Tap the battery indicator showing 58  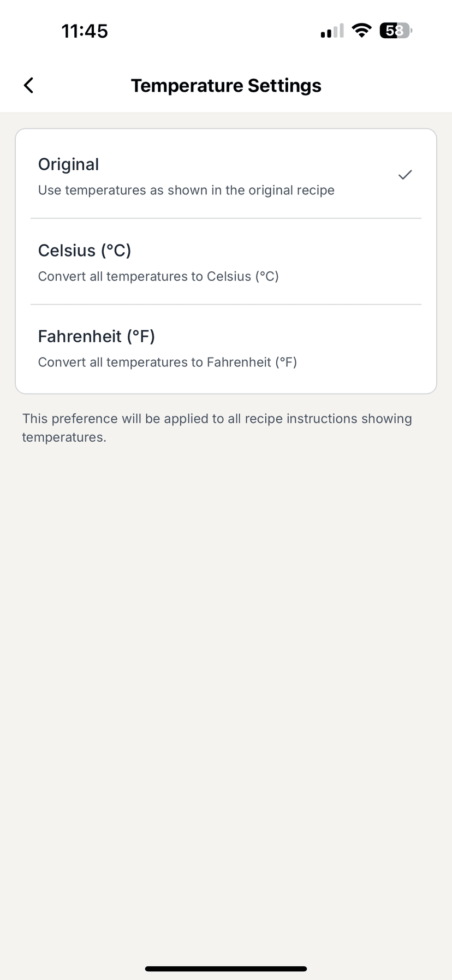395,31
